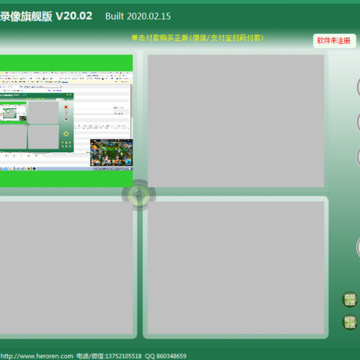Open the 音频设置 audio settings button

click(350, 299)
